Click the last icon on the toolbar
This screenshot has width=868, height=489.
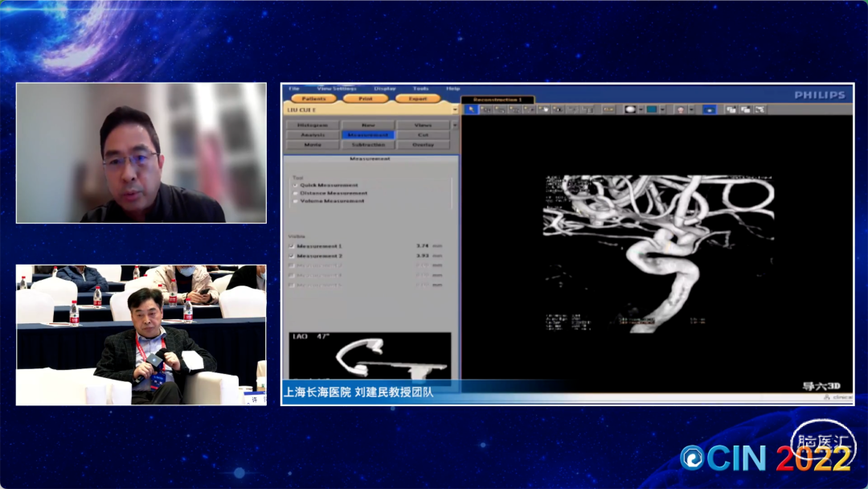(x=760, y=109)
